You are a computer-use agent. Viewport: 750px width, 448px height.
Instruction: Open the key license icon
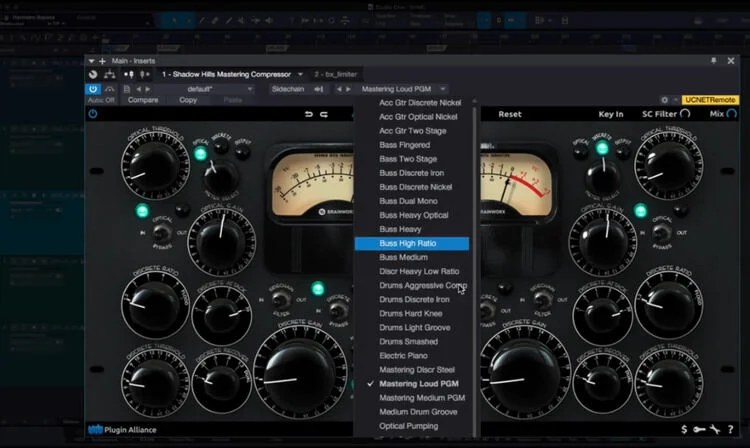[699, 429]
